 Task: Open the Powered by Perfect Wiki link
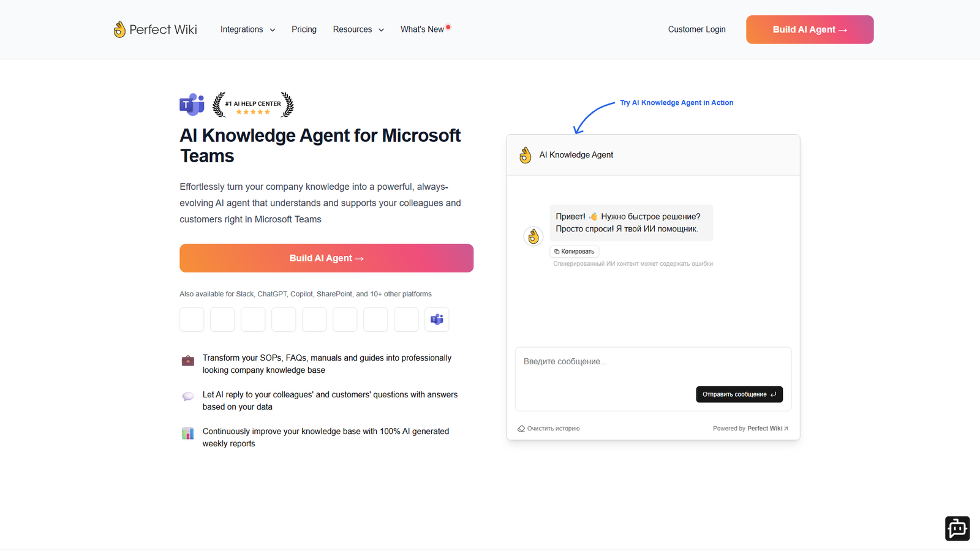[x=750, y=429]
